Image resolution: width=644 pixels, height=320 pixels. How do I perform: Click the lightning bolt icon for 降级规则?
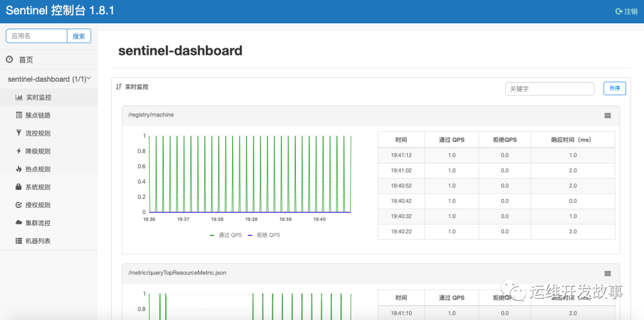pyautogui.click(x=19, y=151)
